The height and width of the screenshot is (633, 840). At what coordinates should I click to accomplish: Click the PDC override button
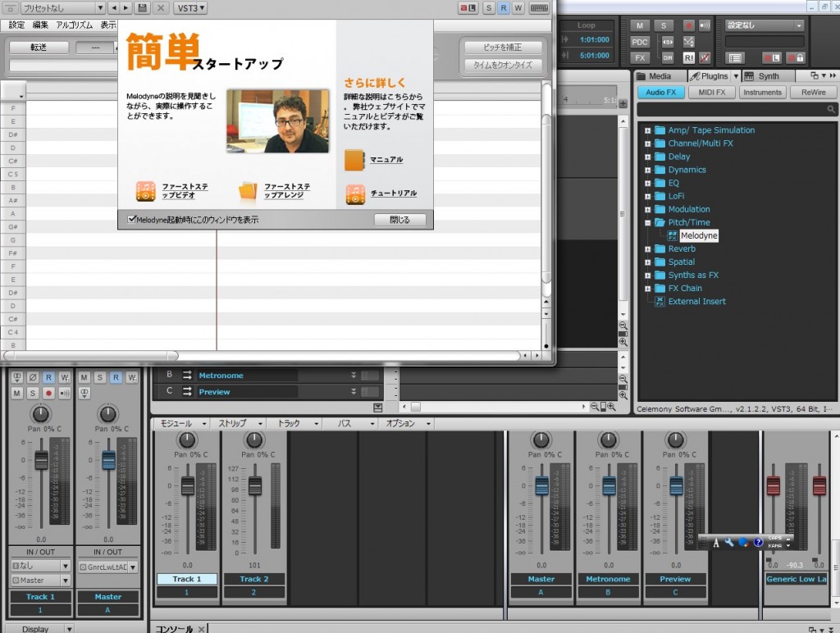640,42
